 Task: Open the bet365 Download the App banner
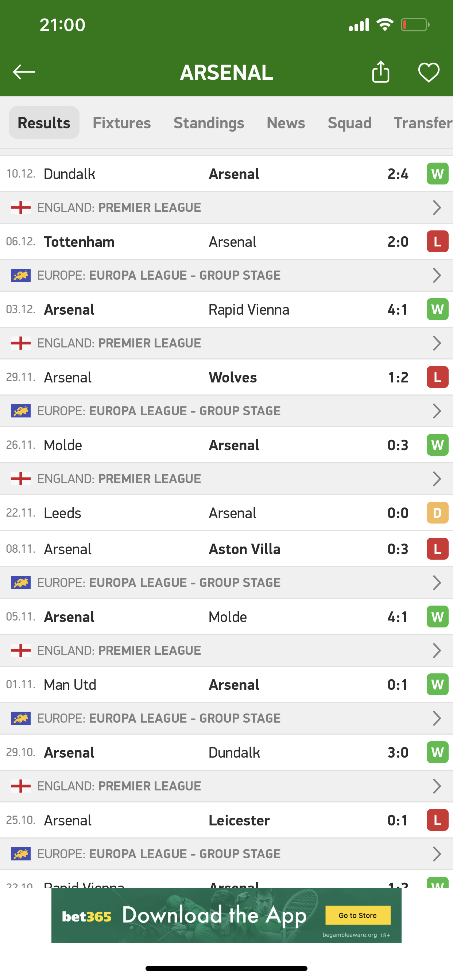pyautogui.click(x=226, y=915)
